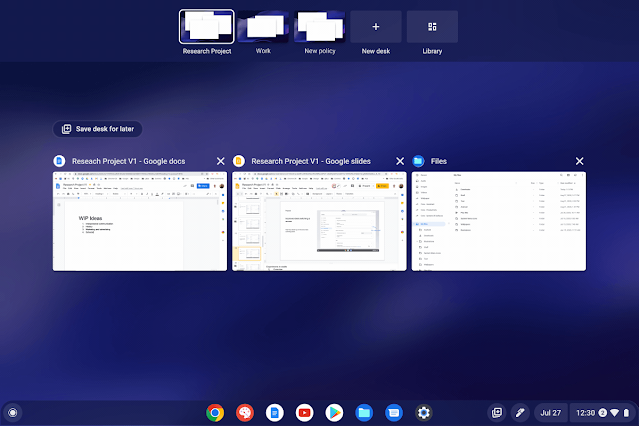Launch Google Play Store from the shelf

coord(334,413)
